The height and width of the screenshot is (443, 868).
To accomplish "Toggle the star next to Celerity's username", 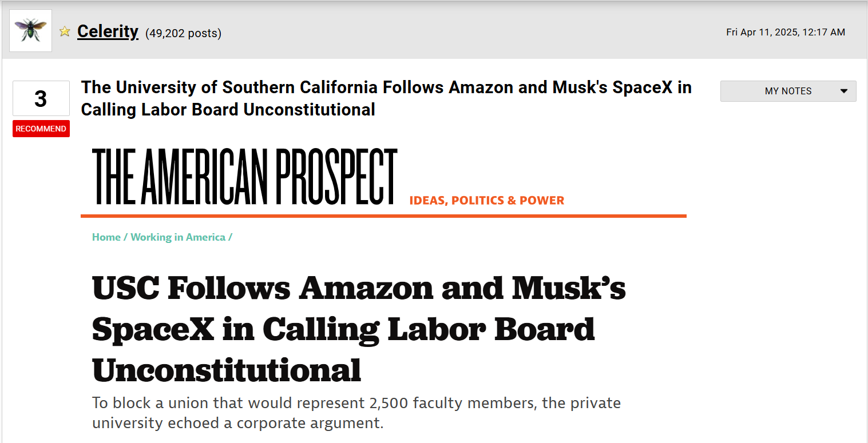I will 64,32.
